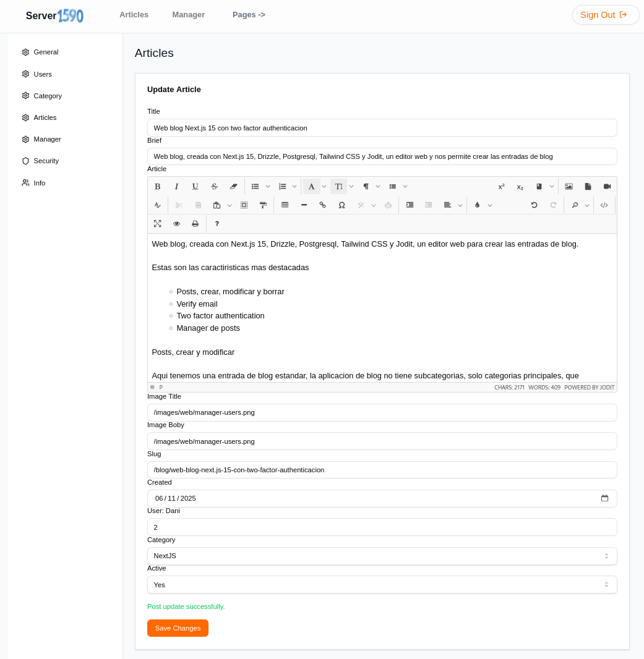Expand the bullet list style arrow
Image resolution: width=644 pixels, height=659 pixels.
[268, 186]
